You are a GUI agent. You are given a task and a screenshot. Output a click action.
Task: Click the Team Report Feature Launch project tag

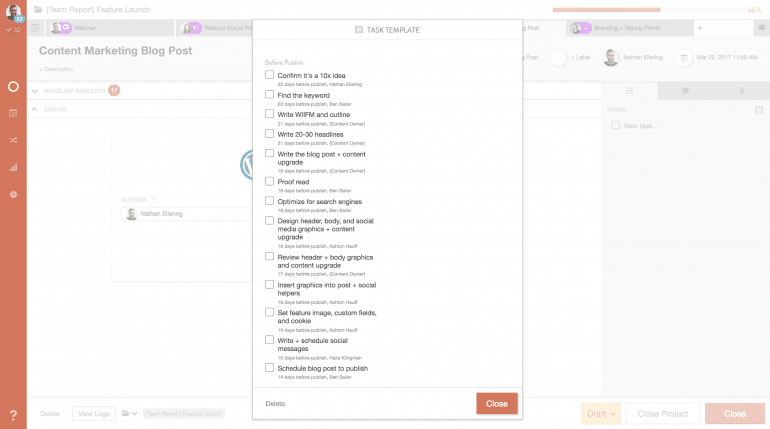pos(184,414)
